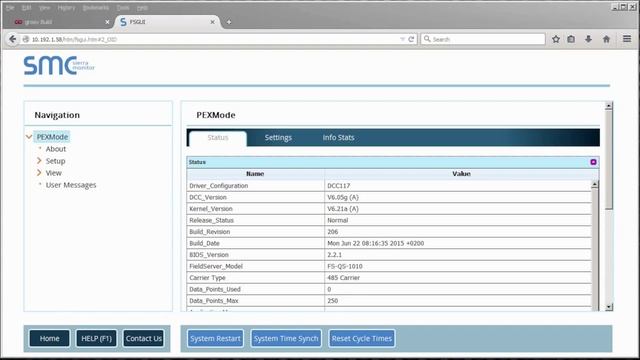Open the Bookmarks menu

(x=96, y=8)
